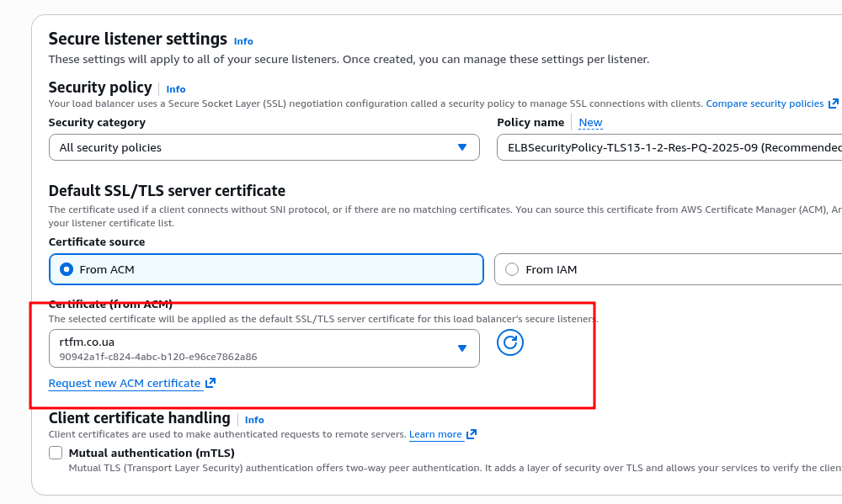Image resolution: width=842 pixels, height=504 pixels.
Task: Click external-link icon next to Learn more
Action: [472, 434]
